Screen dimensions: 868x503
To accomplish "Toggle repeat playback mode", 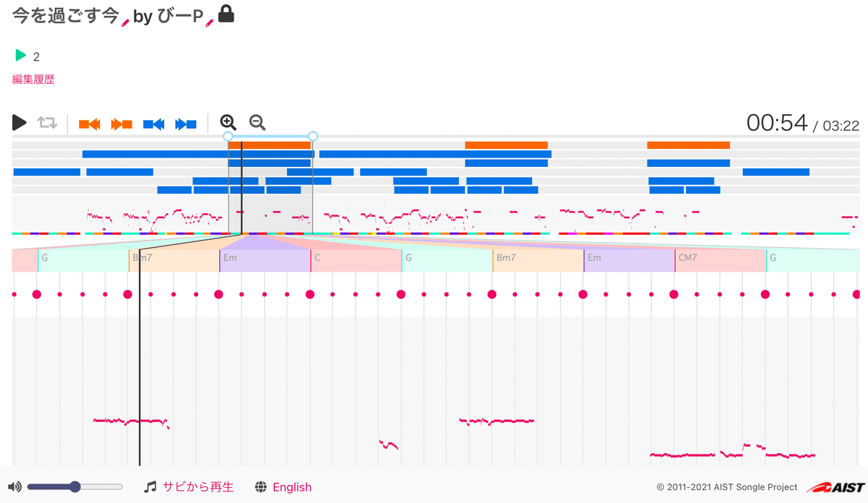I will tap(46, 123).
